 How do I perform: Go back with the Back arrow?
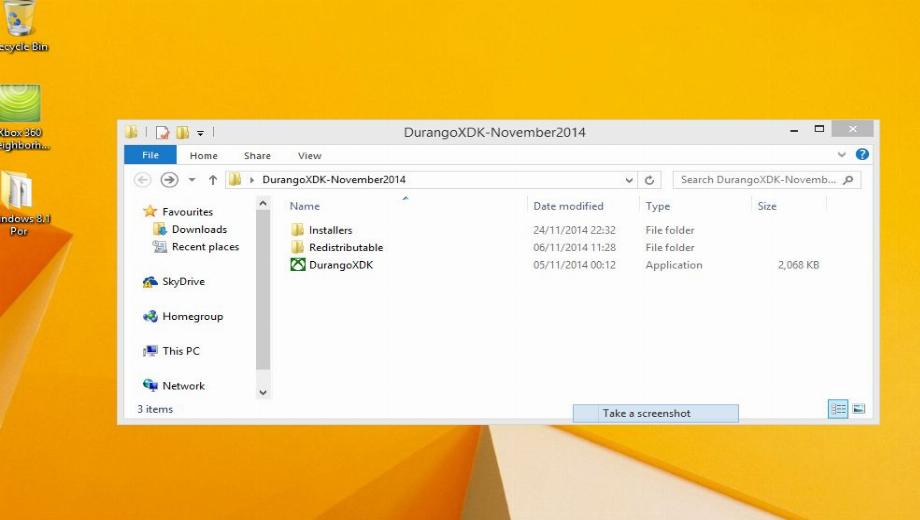tap(143, 180)
